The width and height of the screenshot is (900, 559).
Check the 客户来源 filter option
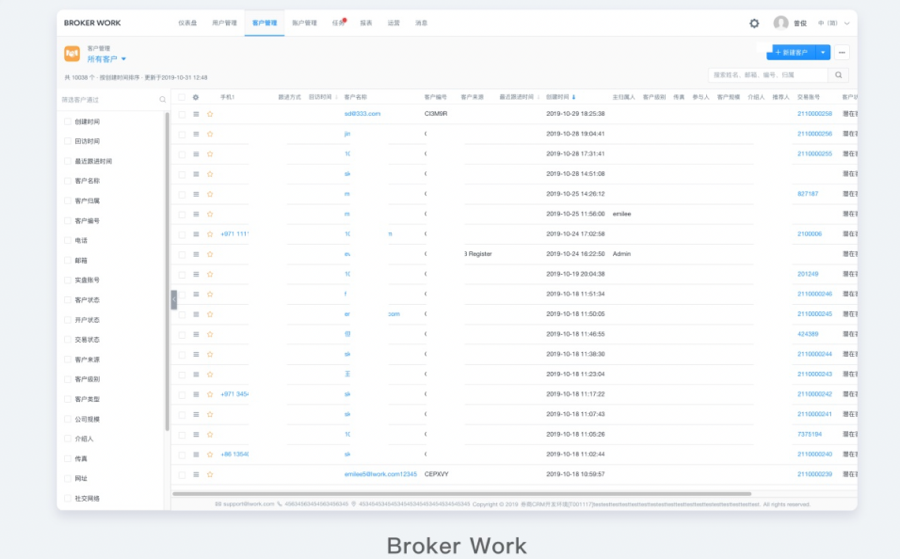point(68,360)
